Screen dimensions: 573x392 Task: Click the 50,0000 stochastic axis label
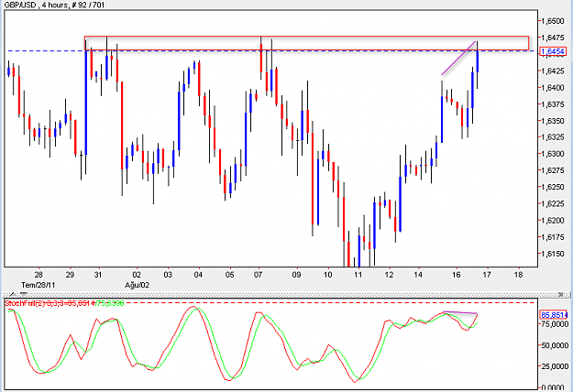tap(556, 345)
